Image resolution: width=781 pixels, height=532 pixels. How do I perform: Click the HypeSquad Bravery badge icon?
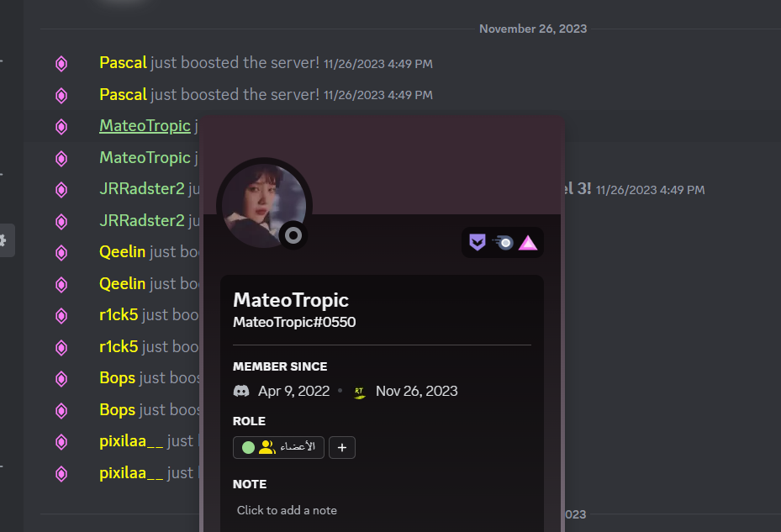coord(478,243)
